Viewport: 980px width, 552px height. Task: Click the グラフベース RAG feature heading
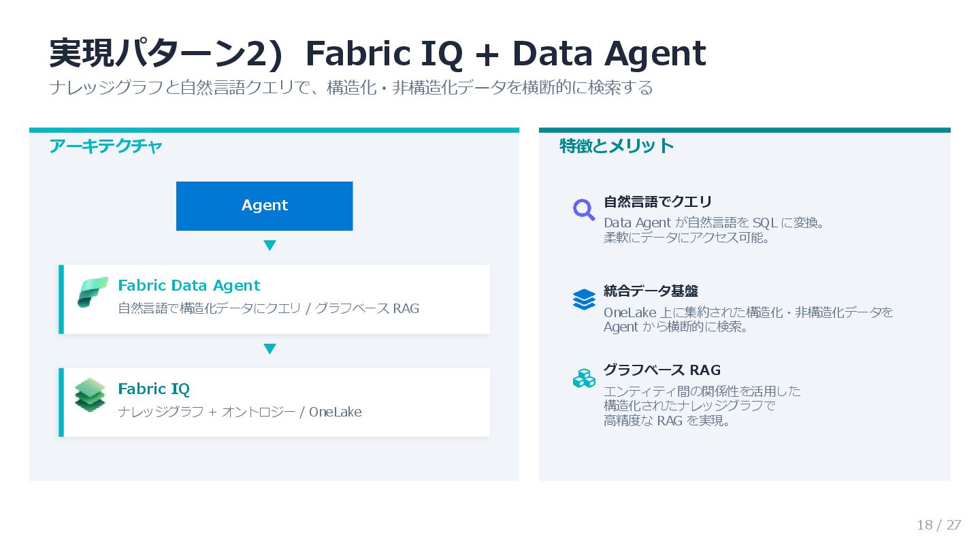click(661, 370)
